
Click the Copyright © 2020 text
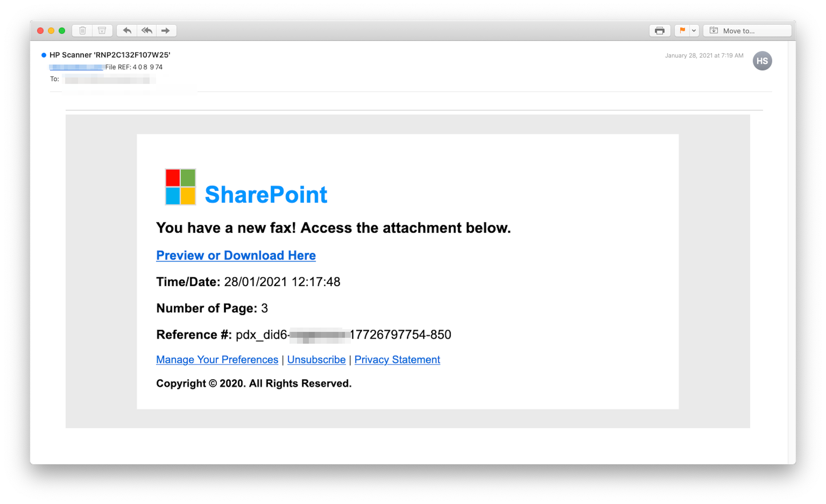tap(254, 383)
